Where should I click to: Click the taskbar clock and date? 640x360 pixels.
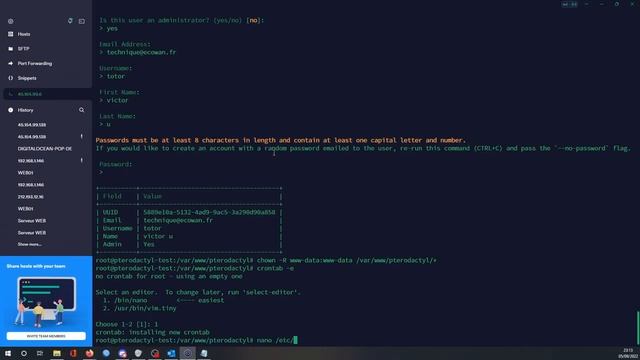pyautogui.click(x=628, y=353)
